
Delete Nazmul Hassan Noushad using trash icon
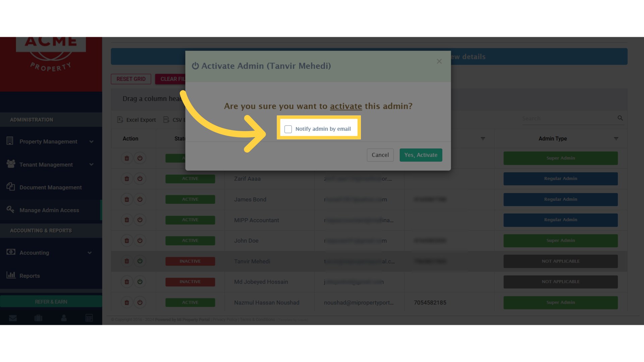coord(127,303)
